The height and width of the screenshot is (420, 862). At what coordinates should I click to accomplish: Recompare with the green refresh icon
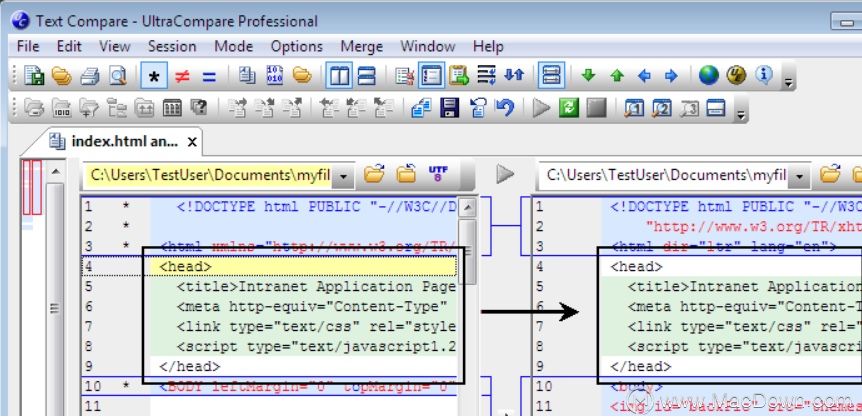tap(569, 108)
